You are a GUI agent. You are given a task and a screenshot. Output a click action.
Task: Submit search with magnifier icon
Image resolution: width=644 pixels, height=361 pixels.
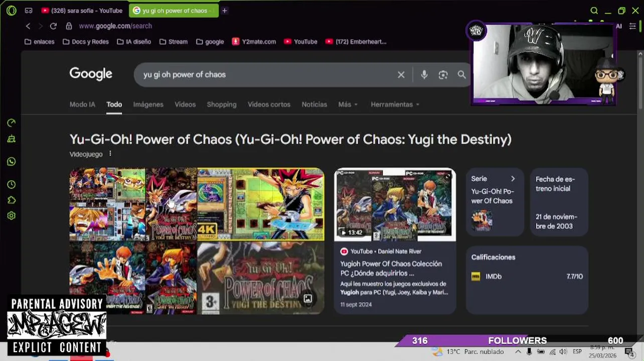461,75
